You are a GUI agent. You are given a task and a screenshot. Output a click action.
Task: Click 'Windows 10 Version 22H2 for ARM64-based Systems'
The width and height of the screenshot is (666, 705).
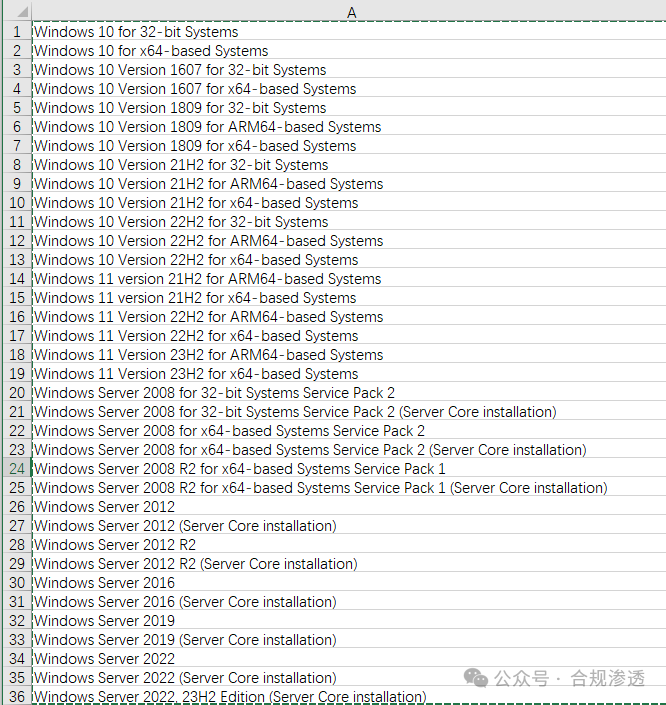coord(349,241)
